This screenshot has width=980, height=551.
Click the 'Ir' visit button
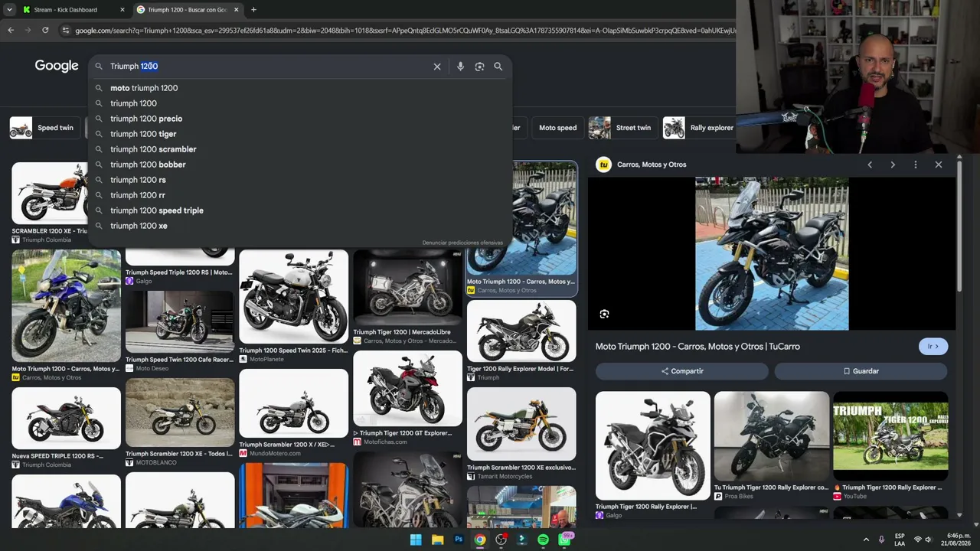pos(933,347)
